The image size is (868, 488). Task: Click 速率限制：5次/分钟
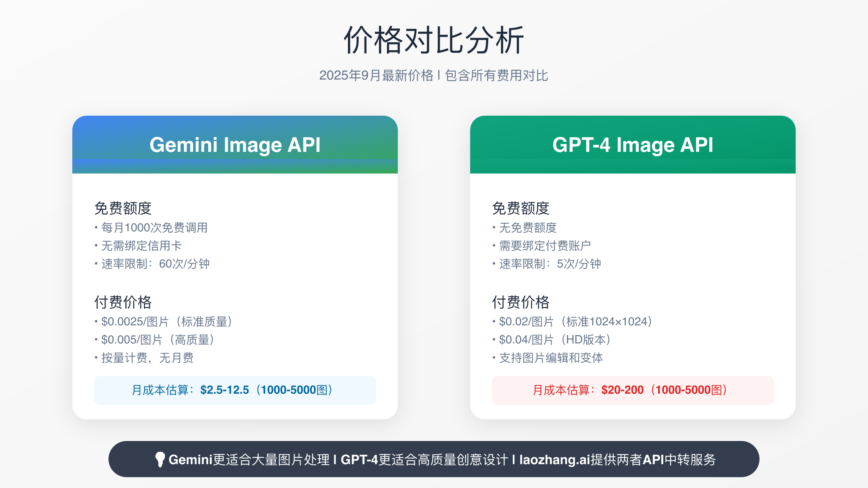(x=550, y=264)
